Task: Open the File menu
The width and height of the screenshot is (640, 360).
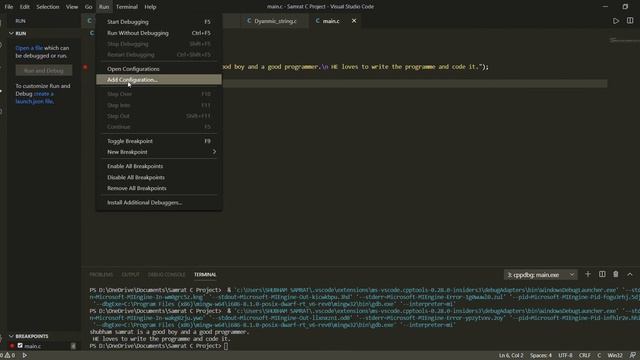Action: (x=9, y=7)
